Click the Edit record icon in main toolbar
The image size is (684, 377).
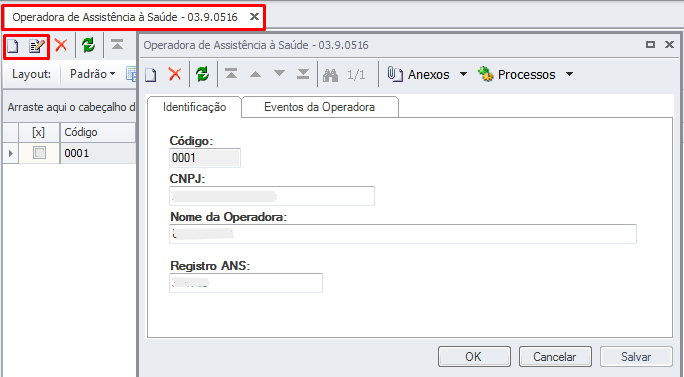tap(37, 46)
